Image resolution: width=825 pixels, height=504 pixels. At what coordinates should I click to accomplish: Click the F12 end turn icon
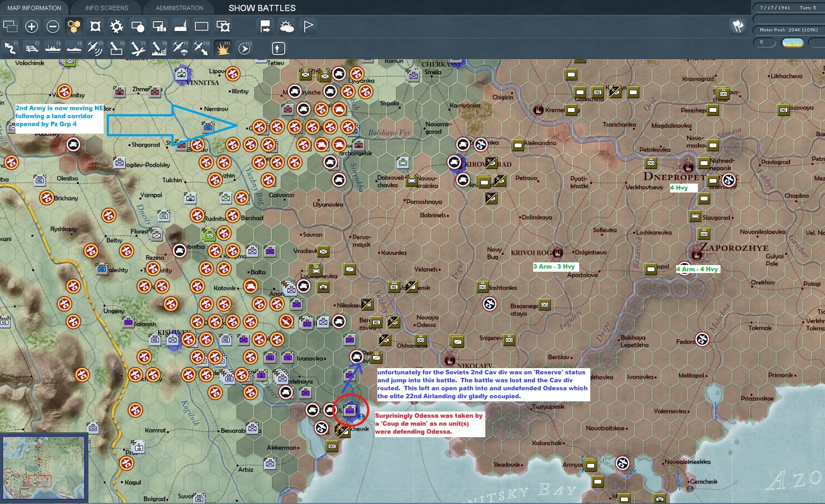click(244, 48)
